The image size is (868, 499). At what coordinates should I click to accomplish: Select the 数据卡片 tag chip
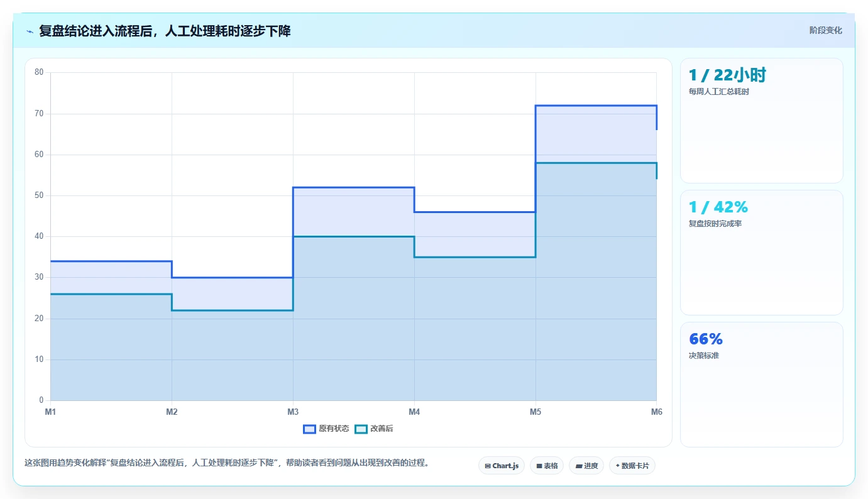coord(632,466)
